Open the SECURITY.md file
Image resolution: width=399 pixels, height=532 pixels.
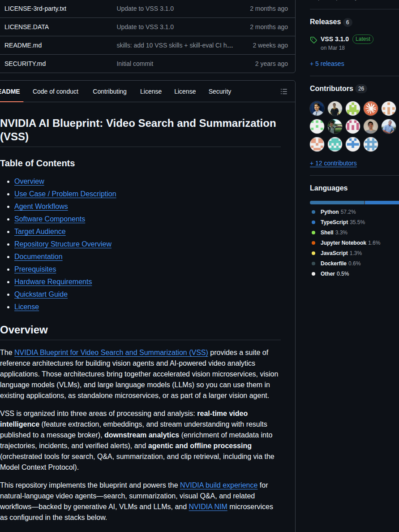click(x=25, y=64)
